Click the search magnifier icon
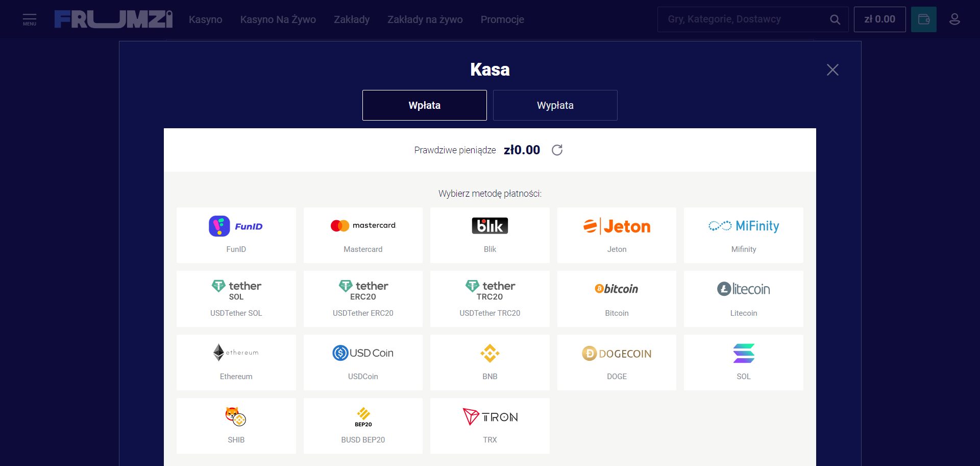This screenshot has width=980, height=466. 835,19
